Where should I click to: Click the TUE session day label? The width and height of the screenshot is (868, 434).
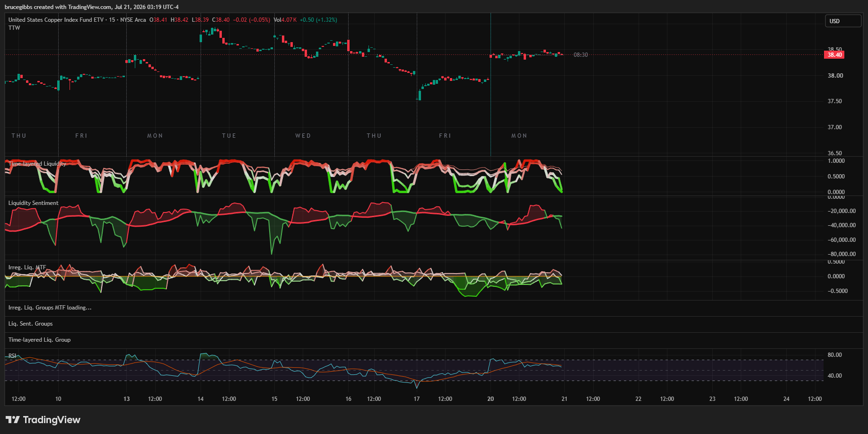click(x=229, y=136)
